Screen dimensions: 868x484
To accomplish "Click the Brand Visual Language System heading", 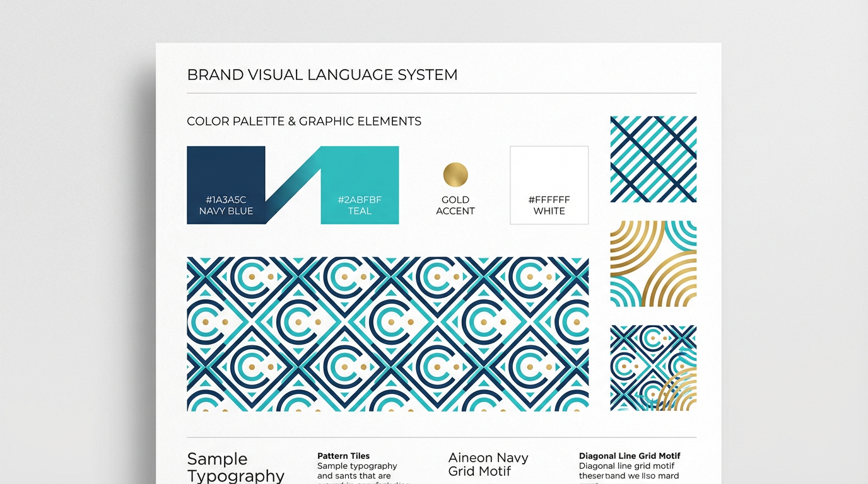I will click(322, 74).
